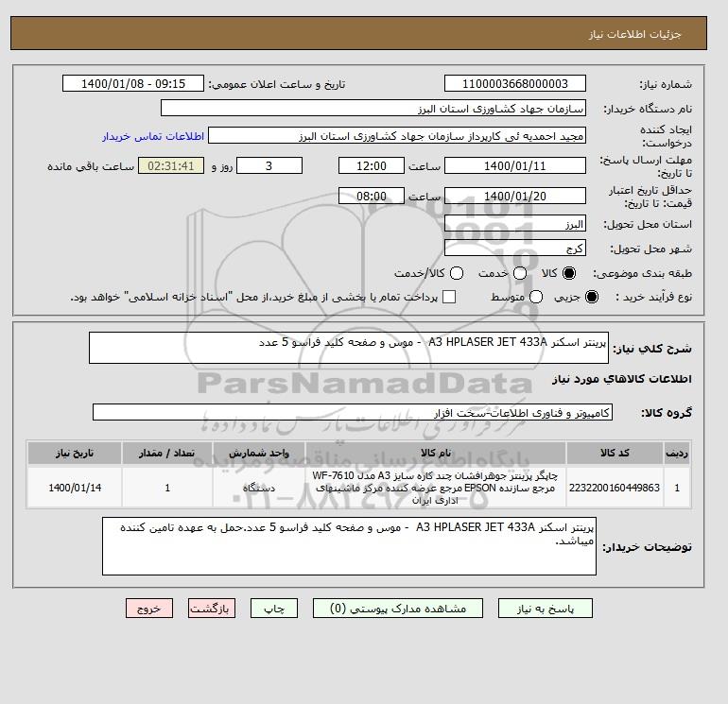Click the طبقه بندی موضوعی label
The height and width of the screenshot is (704, 728).
point(643,273)
